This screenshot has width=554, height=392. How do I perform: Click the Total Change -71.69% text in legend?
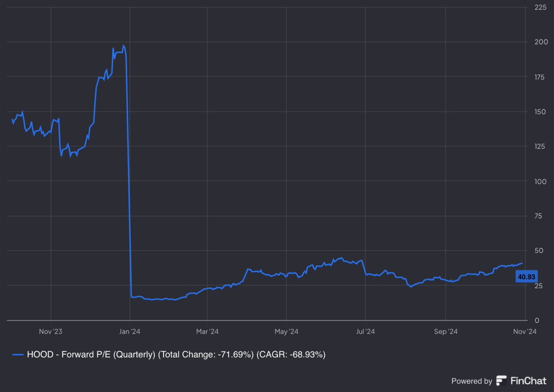click(206, 354)
